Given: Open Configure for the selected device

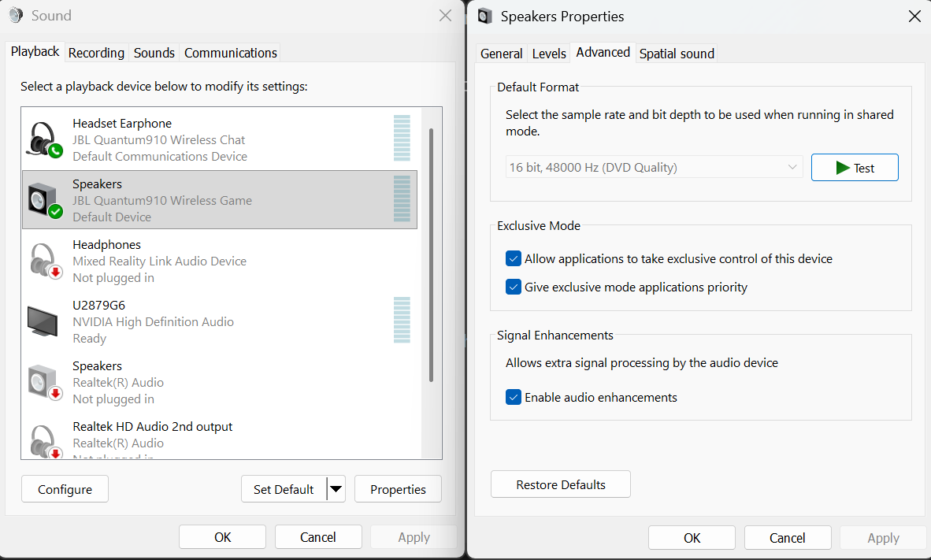Looking at the screenshot, I should (65, 488).
